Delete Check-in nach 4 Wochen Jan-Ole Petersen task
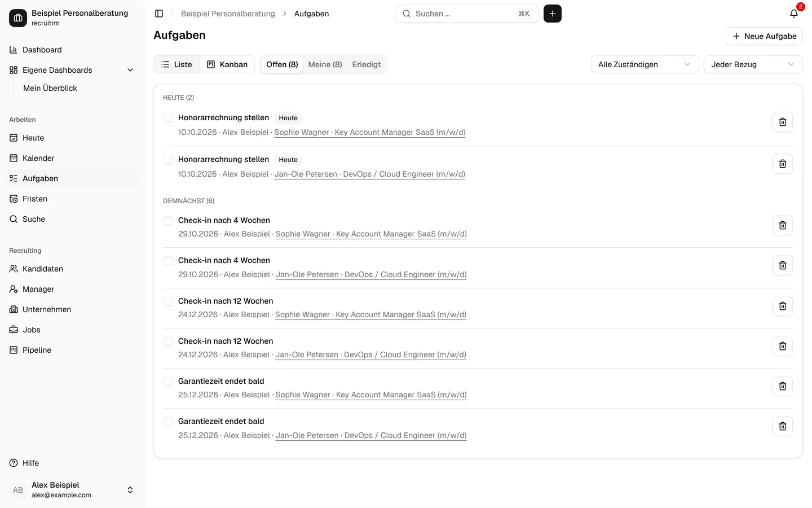This screenshot has width=812, height=508. tap(783, 265)
